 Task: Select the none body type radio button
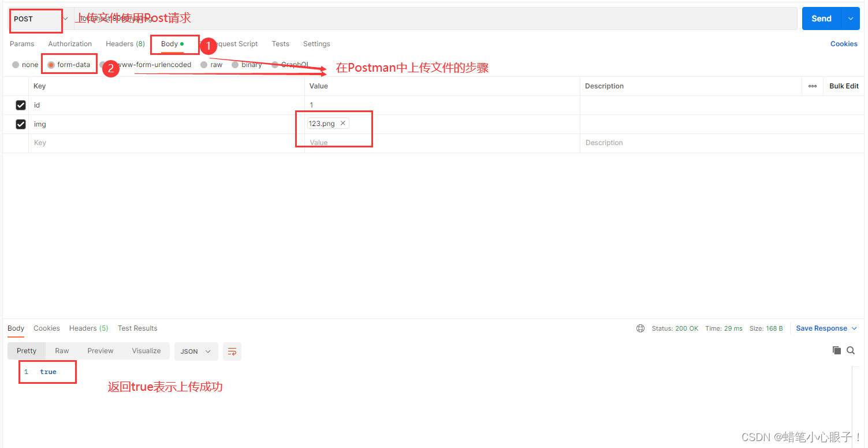pos(16,64)
